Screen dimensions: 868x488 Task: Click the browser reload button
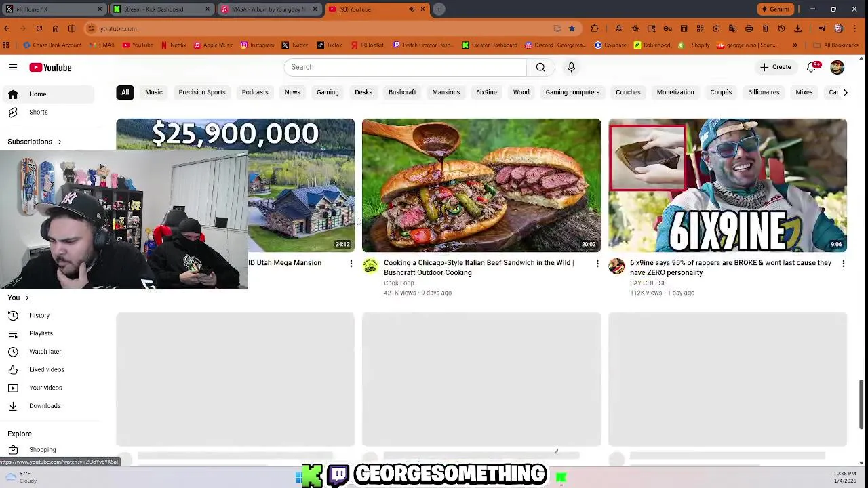pyautogui.click(x=39, y=28)
